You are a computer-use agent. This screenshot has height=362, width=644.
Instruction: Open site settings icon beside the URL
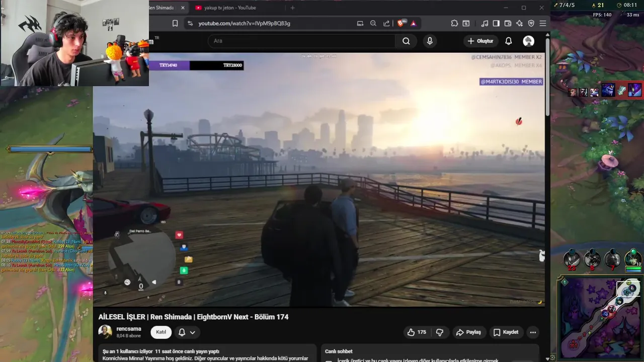click(x=189, y=23)
